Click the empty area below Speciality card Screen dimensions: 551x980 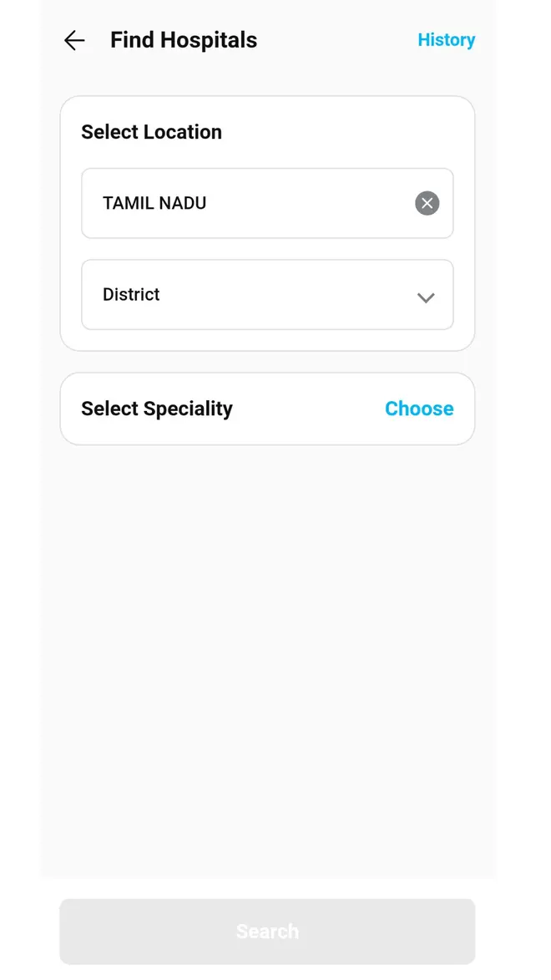pyautogui.click(x=267, y=652)
